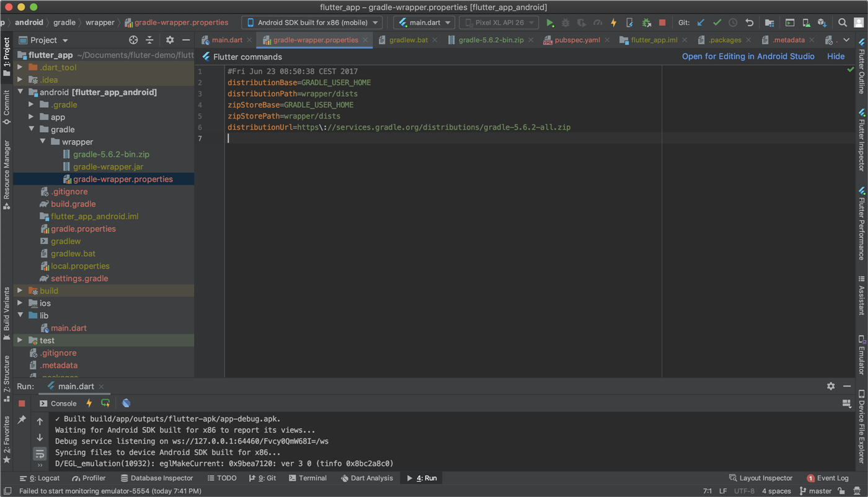Click the 4 spaces indent setting
The width and height of the screenshot is (868, 497).
click(776, 491)
